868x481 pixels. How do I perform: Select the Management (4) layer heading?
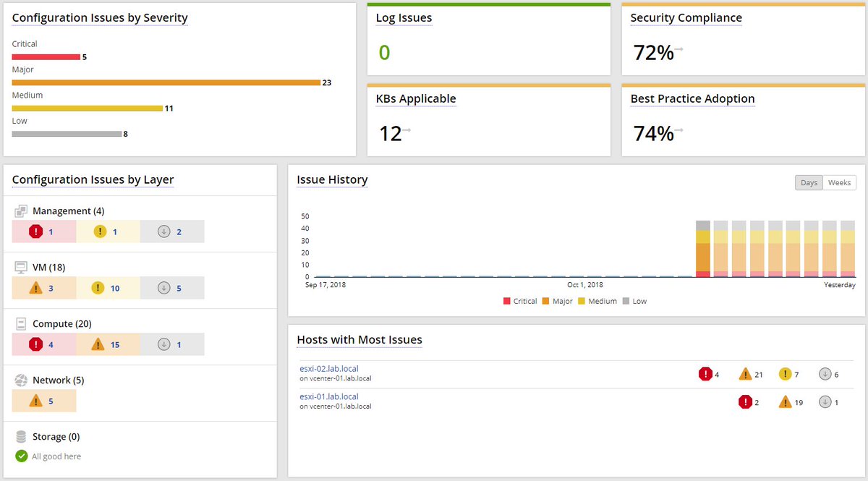click(69, 211)
